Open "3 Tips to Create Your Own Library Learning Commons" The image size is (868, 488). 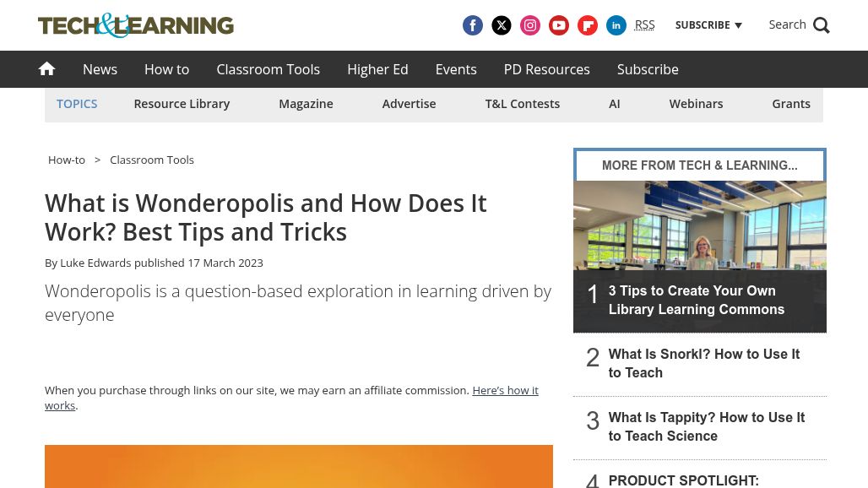coord(696,300)
